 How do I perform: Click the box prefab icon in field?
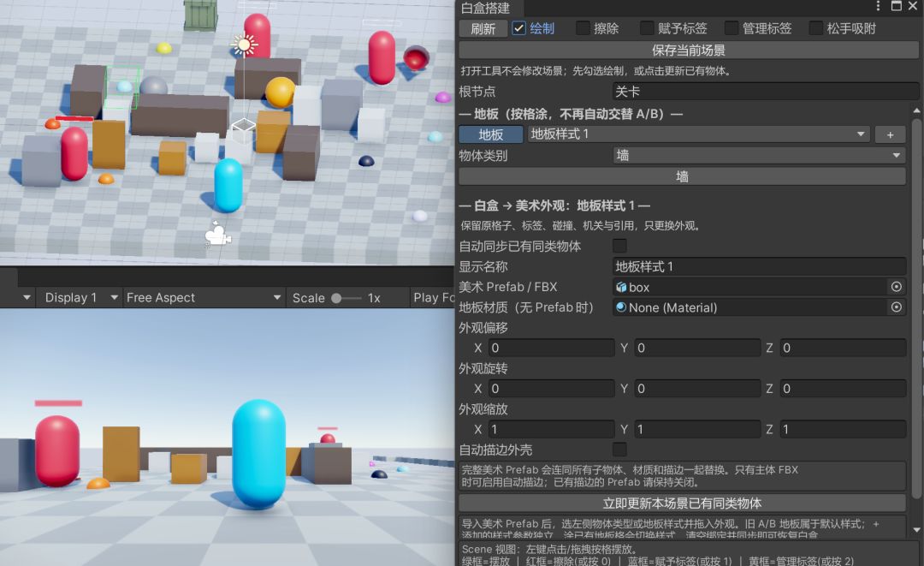(x=621, y=287)
